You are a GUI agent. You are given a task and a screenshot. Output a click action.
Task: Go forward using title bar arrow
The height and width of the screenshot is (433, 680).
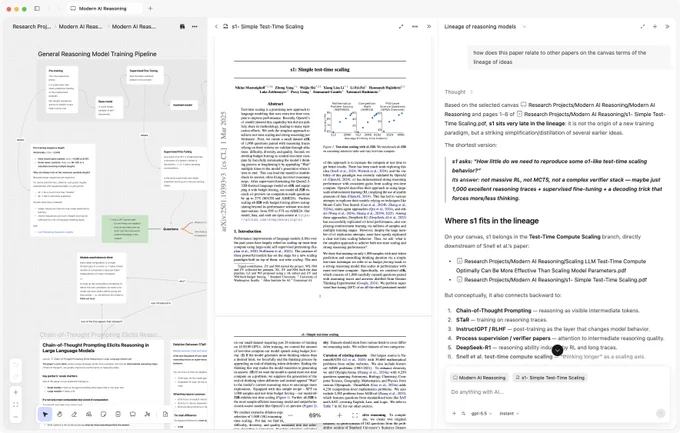(x=58, y=8)
